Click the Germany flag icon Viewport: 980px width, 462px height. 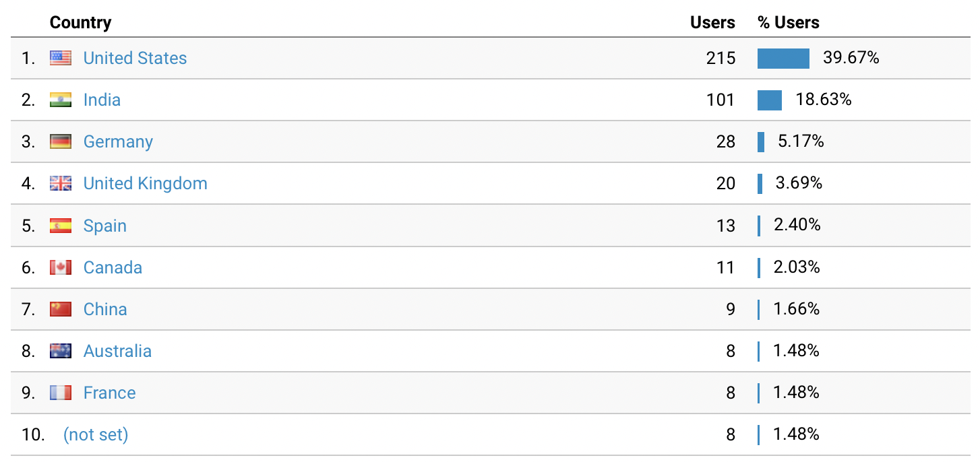click(x=61, y=142)
